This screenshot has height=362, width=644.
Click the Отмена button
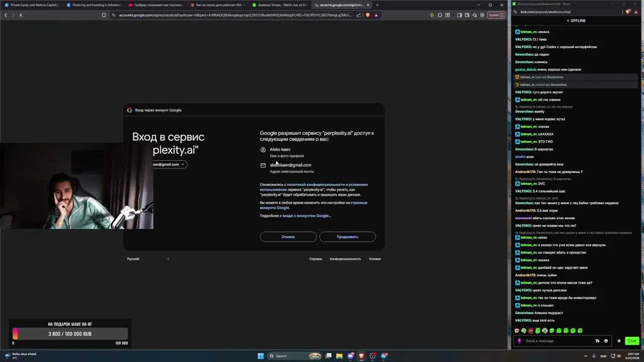pyautogui.click(x=288, y=237)
